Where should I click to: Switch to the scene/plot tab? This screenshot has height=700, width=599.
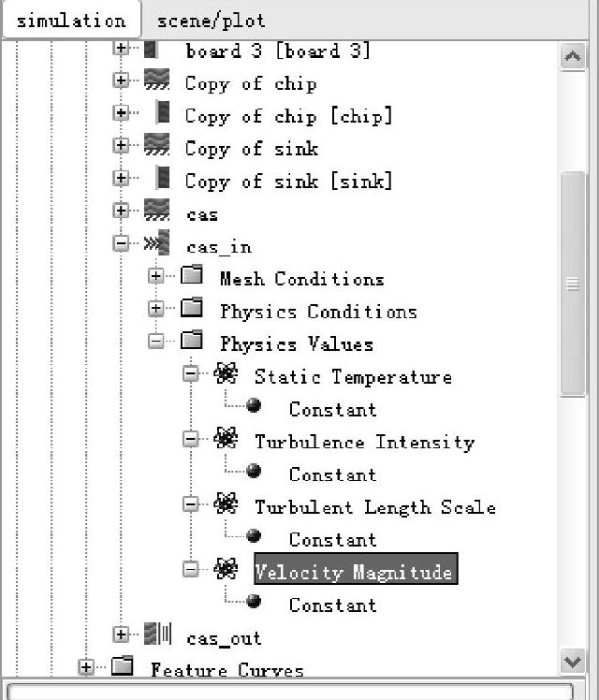click(211, 21)
